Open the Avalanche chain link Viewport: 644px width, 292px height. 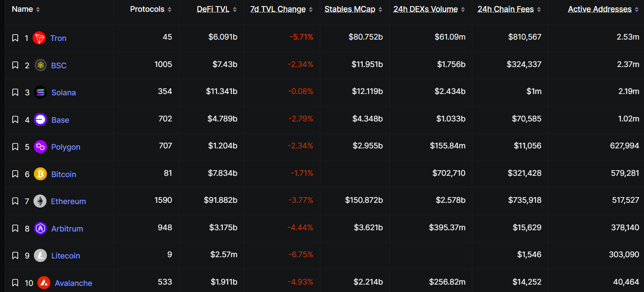[x=73, y=283]
